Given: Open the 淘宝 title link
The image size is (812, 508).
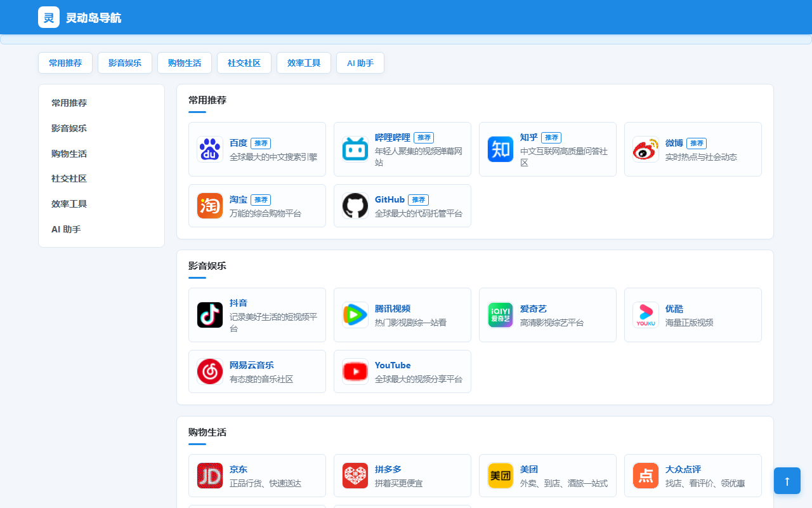Looking at the screenshot, I should [x=239, y=199].
